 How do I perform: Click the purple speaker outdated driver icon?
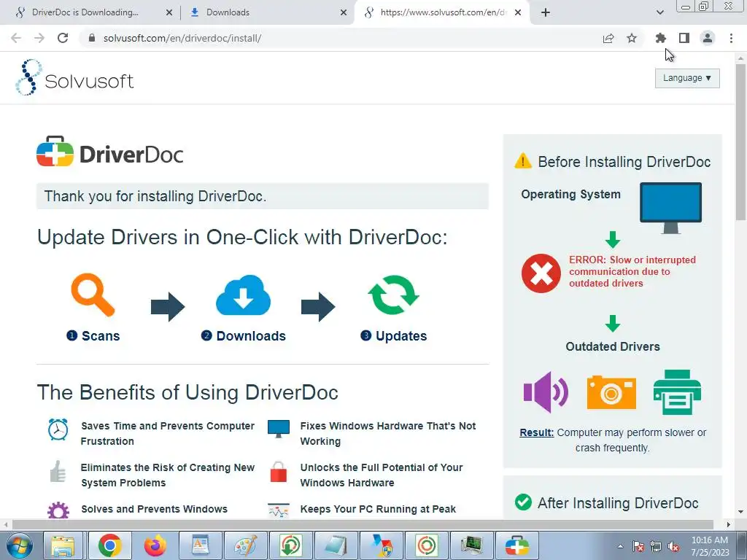tap(546, 392)
